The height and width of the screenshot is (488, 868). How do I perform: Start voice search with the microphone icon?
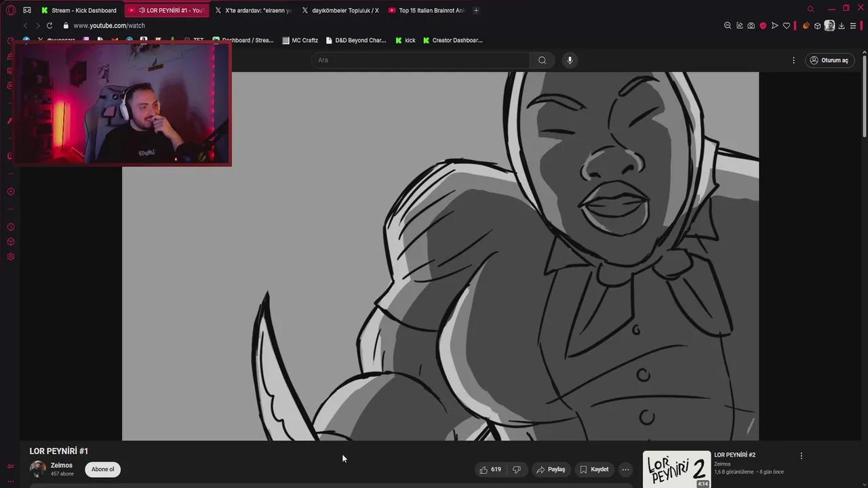click(570, 60)
